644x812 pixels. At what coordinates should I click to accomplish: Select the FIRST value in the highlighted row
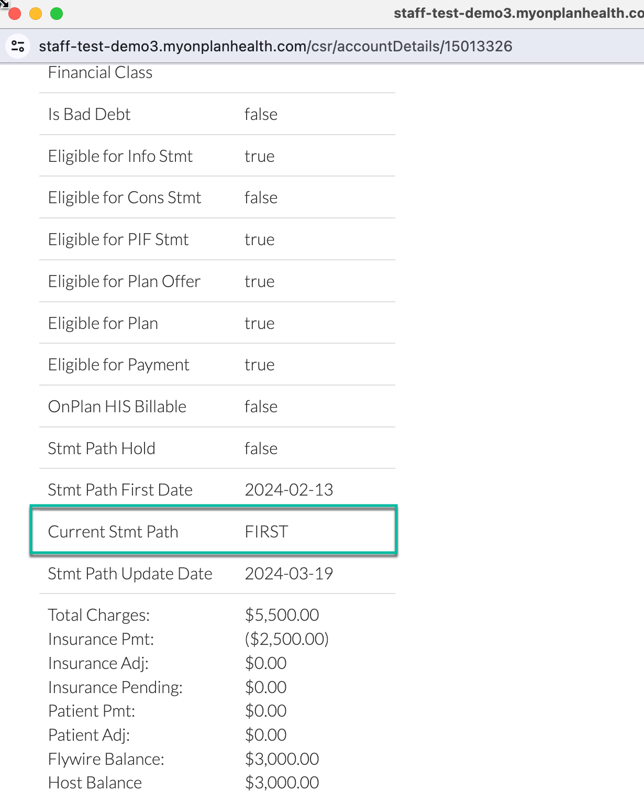pyautogui.click(x=266, y=531)
